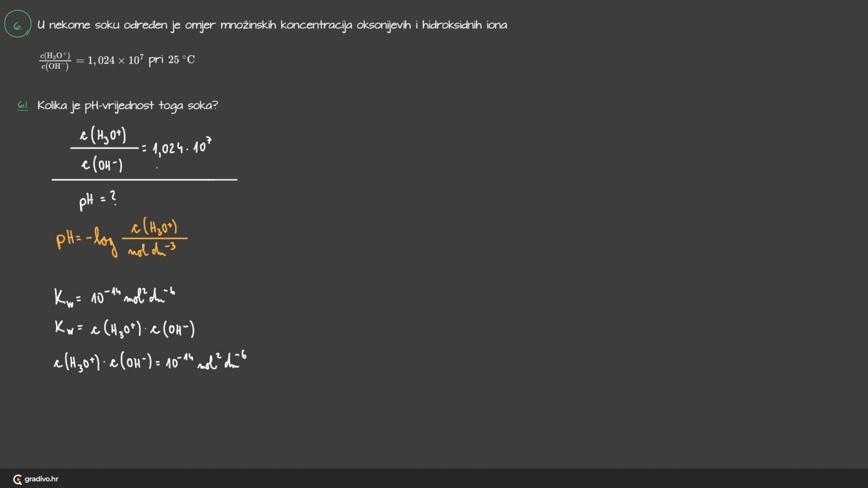Click the handwritten white c(OH-) denominator
Viewport: 868px width, 488px height.
coord(102,164)
